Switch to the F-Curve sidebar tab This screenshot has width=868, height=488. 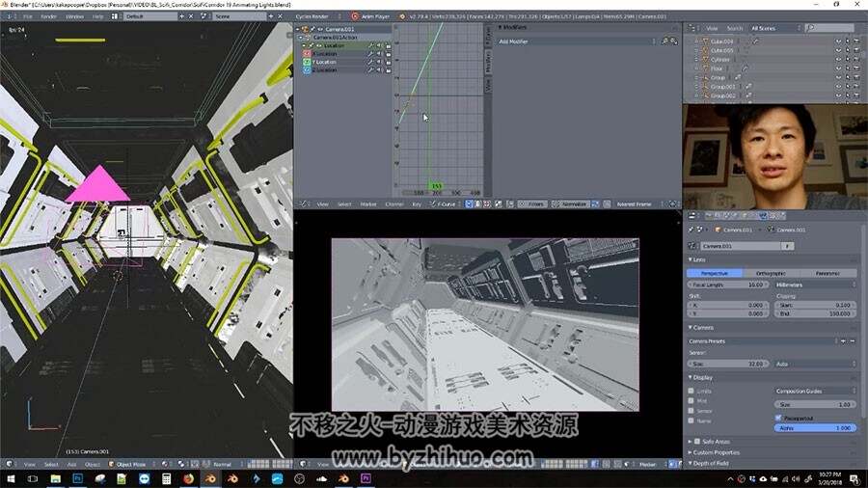[x=488, y=36]
